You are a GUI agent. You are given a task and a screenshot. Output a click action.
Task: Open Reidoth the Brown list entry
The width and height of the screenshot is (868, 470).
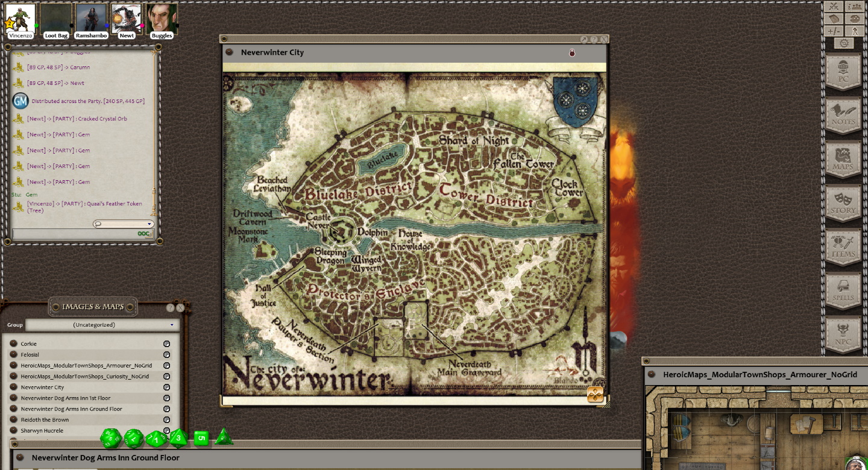tap(45, 420)
